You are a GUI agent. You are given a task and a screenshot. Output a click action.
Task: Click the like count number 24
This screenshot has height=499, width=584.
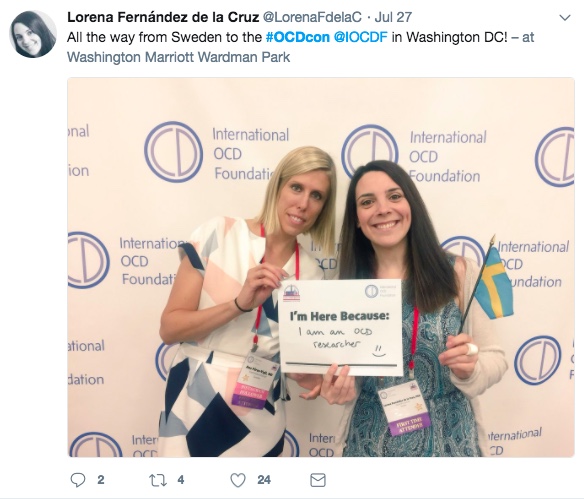click(264, 480)
